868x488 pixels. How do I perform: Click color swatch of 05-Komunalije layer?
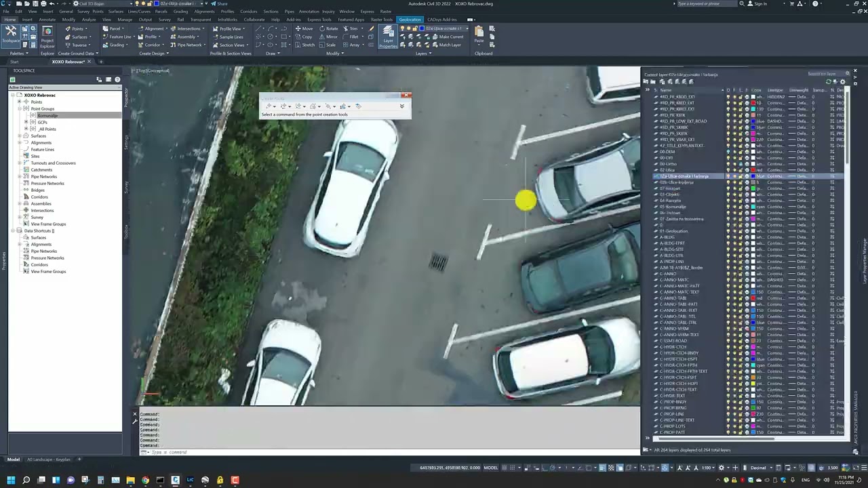point(753,207)
